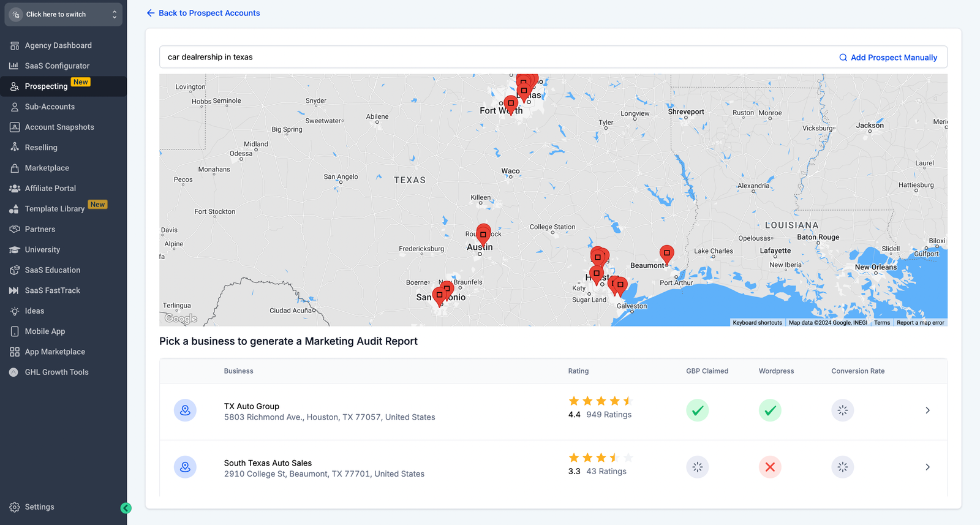Expand South Texas Auto Sales row chevron
Image resolution: width=980 pixels, height=525 pixels.
tap(927, 467)
